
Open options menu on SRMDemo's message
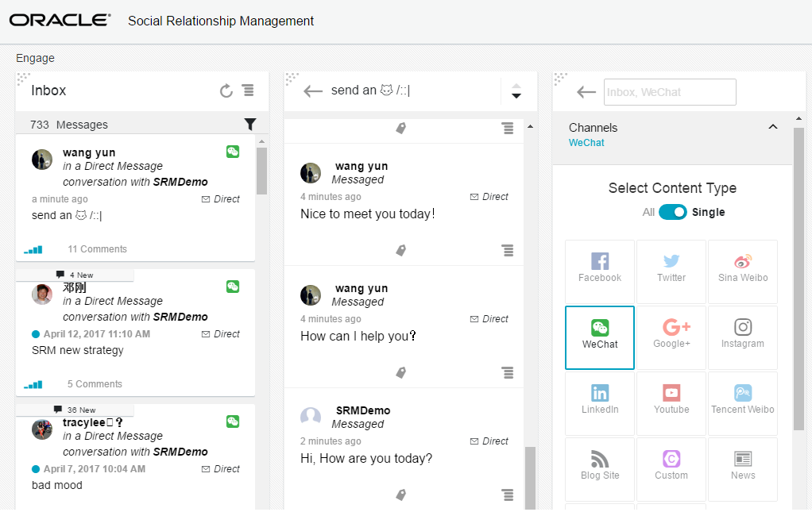(x=508, y=495)
